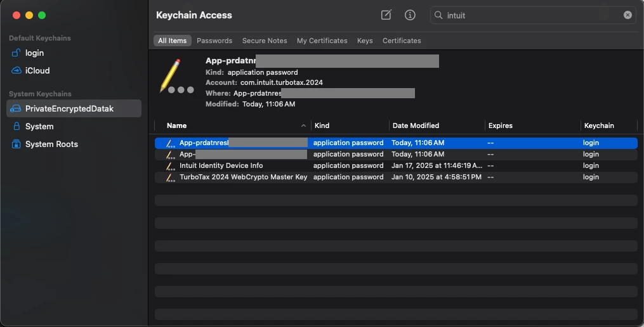Switch to the Keys tab
This screenshot has width=644, height=327.
(365, 41)
